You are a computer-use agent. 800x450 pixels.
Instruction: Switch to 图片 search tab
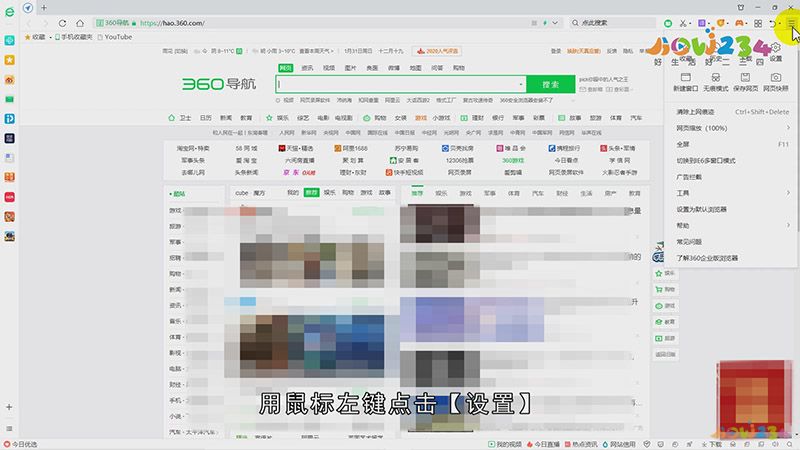click(x=350, y=68)
